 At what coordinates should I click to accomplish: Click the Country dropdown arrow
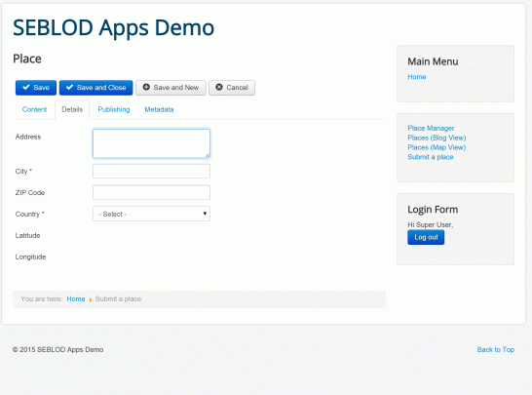pyautogui.click(x=205, y=214)
